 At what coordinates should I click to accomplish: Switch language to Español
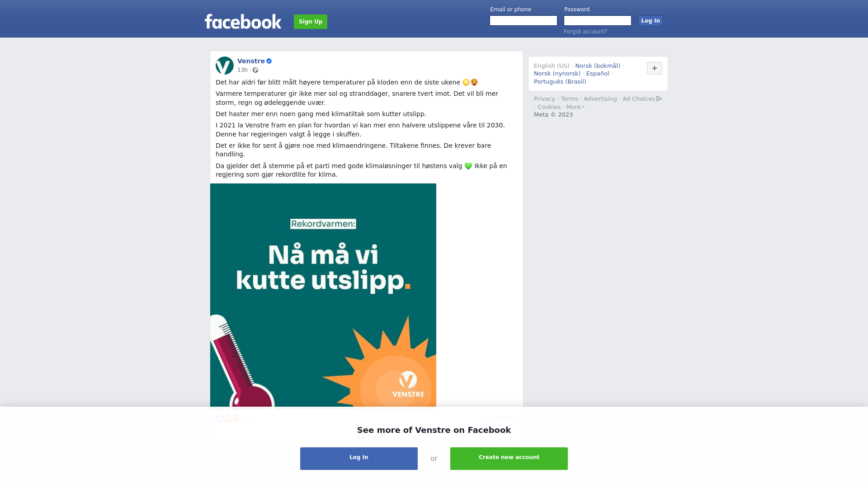coord(598,74)
